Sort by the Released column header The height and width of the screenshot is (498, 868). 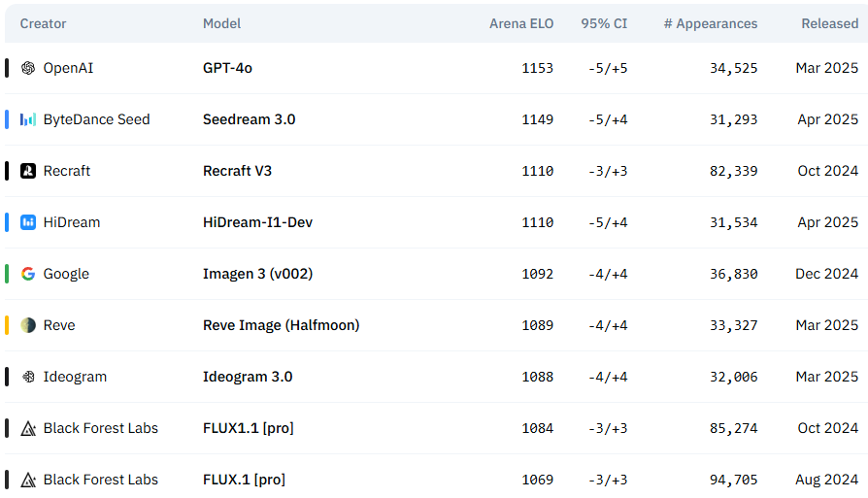pyautogui.click(x=830, y=24)
